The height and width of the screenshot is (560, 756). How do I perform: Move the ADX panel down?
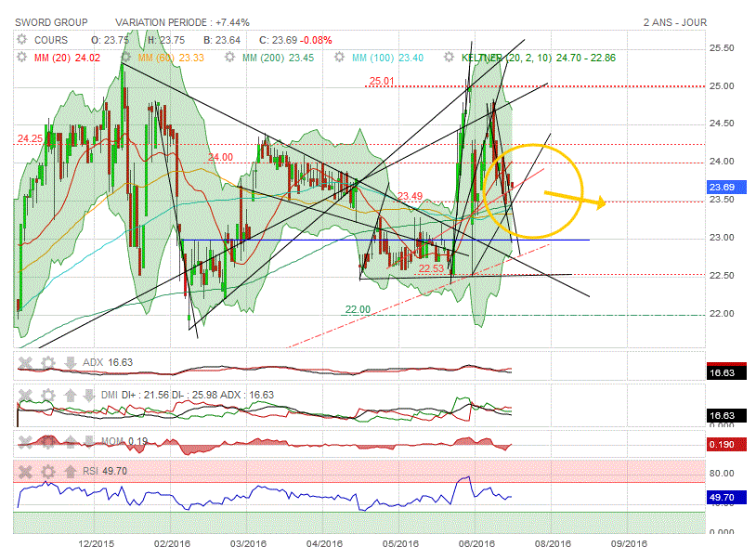pyautogui.click(x=71, y=362)
